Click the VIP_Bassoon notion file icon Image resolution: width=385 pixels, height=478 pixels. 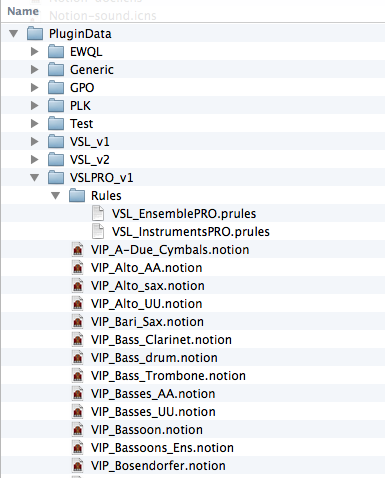[x=77, y=430]
